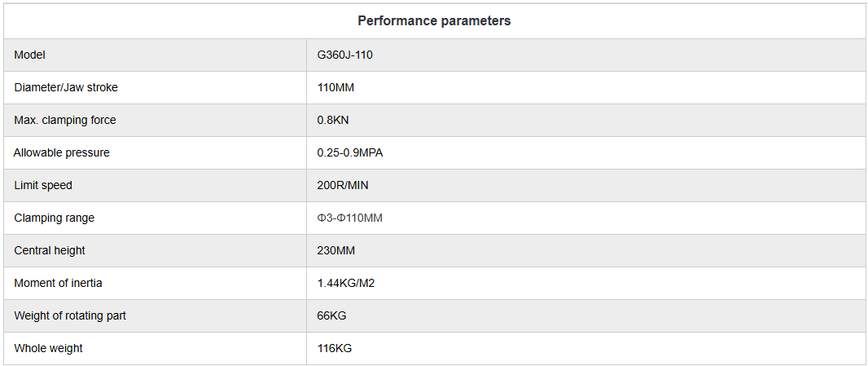The width and height of the screenshot is (868, 366).
Task: Select the 110MM jaw stroke value
Action: 335,87
